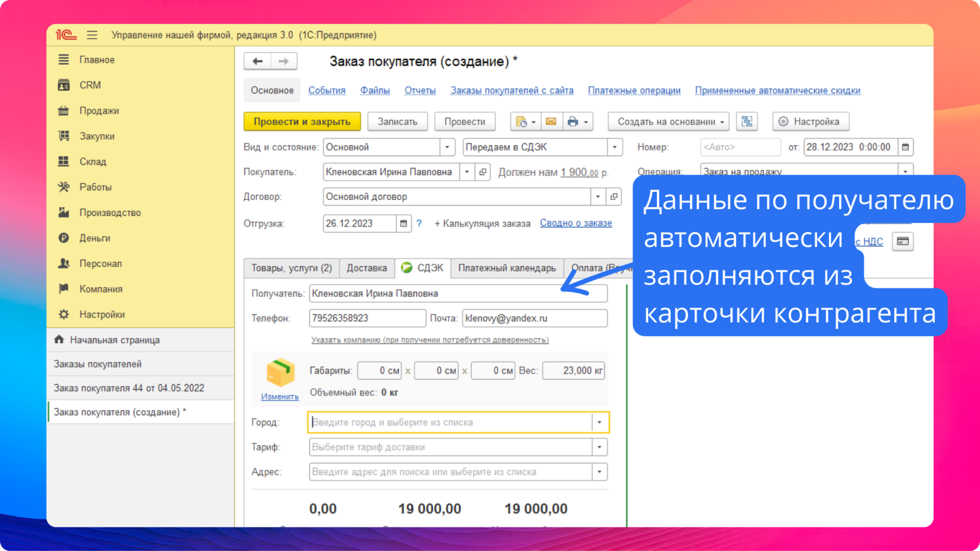This screenshot has width=980, height=551.
Task: Open calendar picker for order date
Action: tap(905, 148)
